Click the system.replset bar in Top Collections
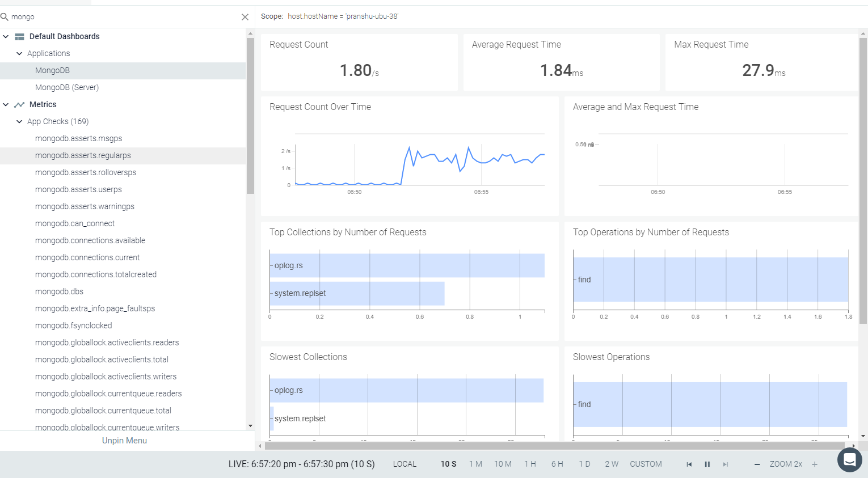Viewport: 868px width, 478px height. coord(357,293)
